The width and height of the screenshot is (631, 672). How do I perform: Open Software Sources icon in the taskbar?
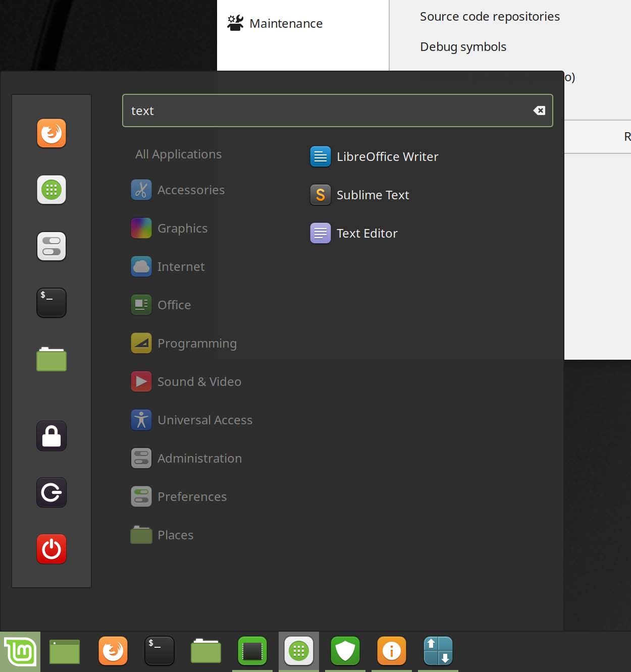point(392,651)
